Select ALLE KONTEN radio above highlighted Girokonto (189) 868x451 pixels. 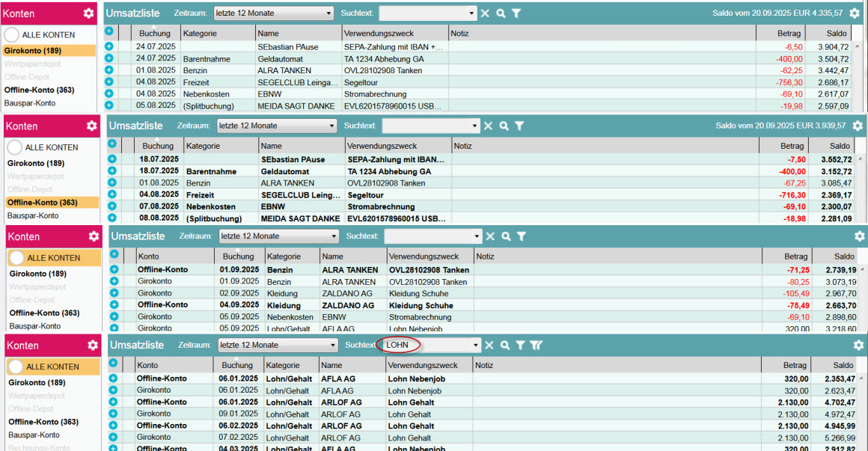coord(13,35)
